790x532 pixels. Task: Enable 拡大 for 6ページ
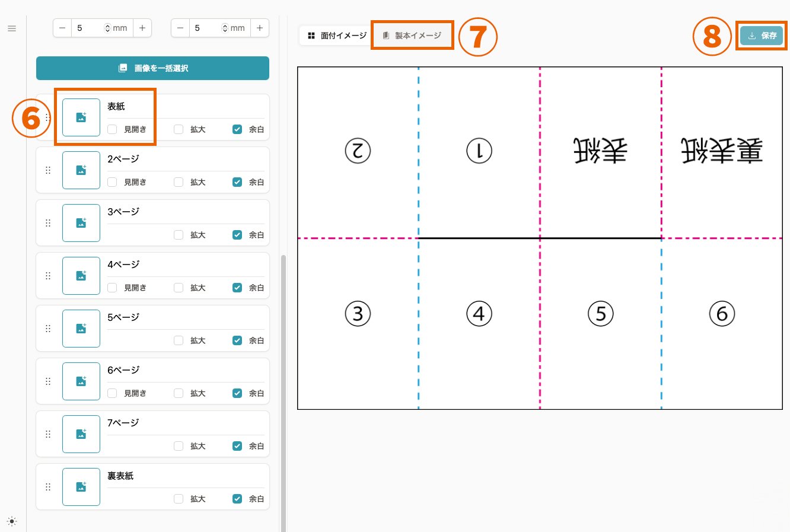click(x=179, y=393)
